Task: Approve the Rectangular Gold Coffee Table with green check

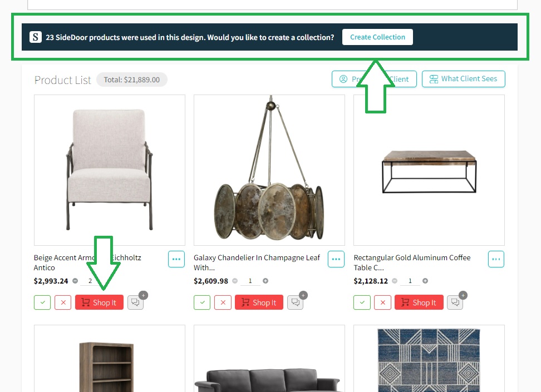Action: coord(362,302)
